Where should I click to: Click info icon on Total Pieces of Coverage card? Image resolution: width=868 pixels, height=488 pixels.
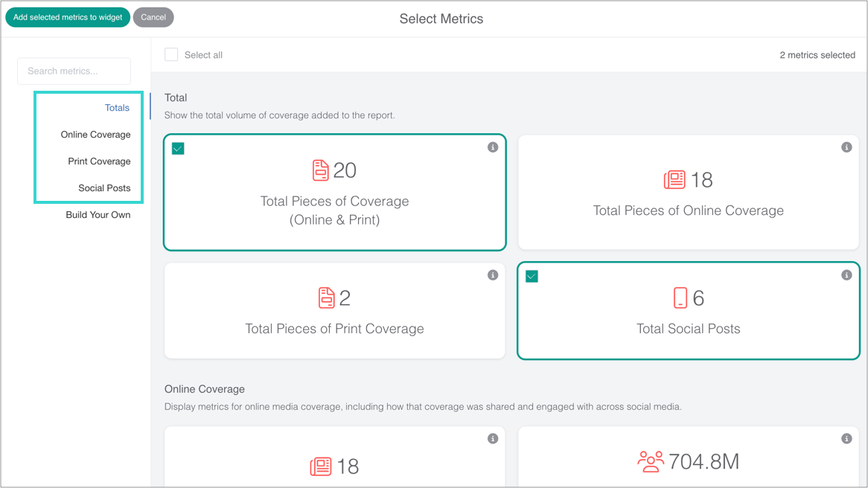tap(493, 147)
